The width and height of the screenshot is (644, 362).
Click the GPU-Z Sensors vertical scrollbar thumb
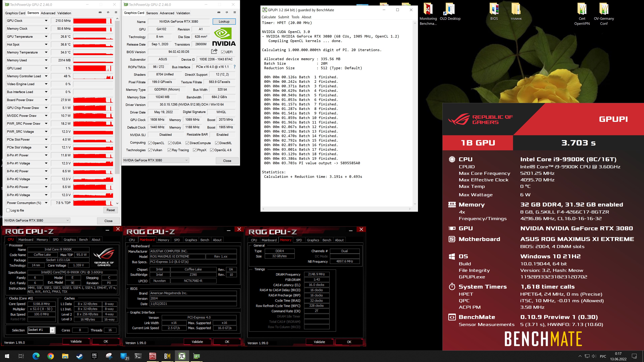(x=117, y=97)
